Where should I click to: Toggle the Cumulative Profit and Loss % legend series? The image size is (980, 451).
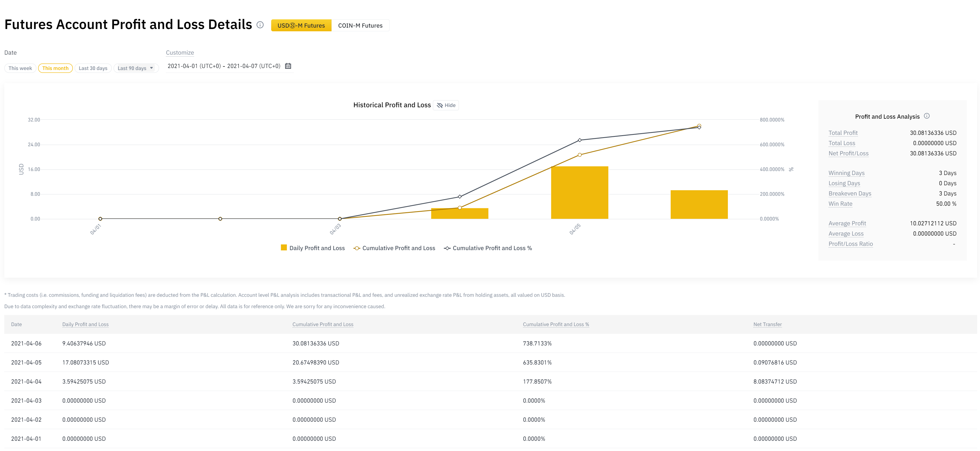point(488,248)
